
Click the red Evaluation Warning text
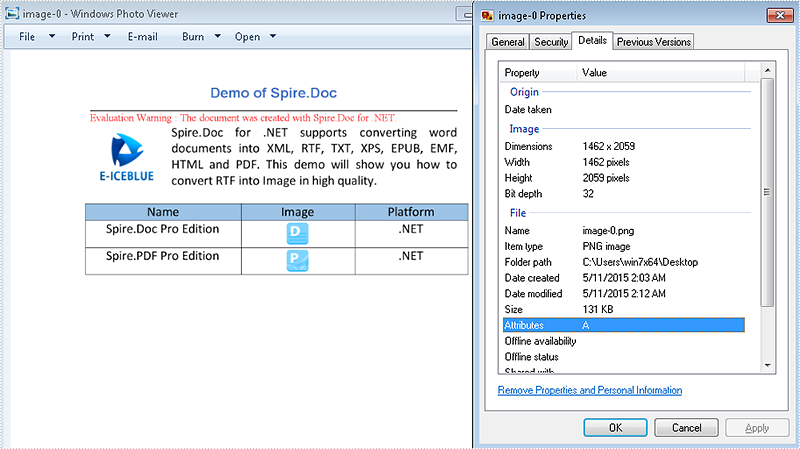coord(243,118)
